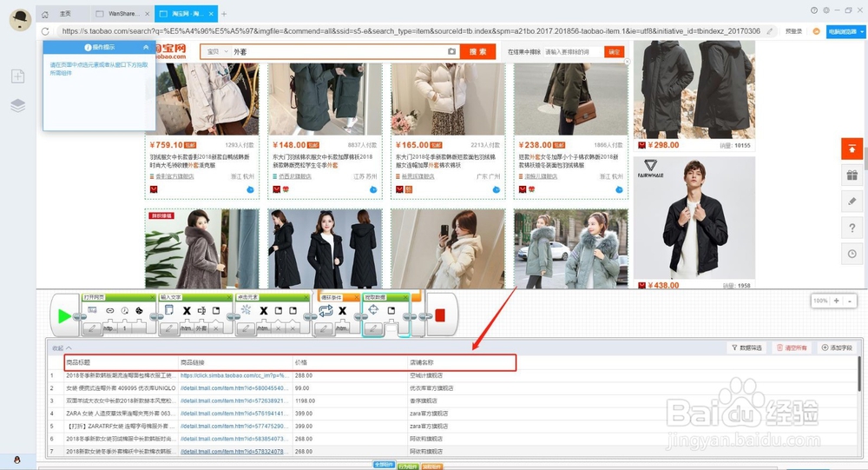Click the dice icon in 打开网页 block
Image resolution: width=868 pixels, height=470 pixels.
[x=139, y=311]
